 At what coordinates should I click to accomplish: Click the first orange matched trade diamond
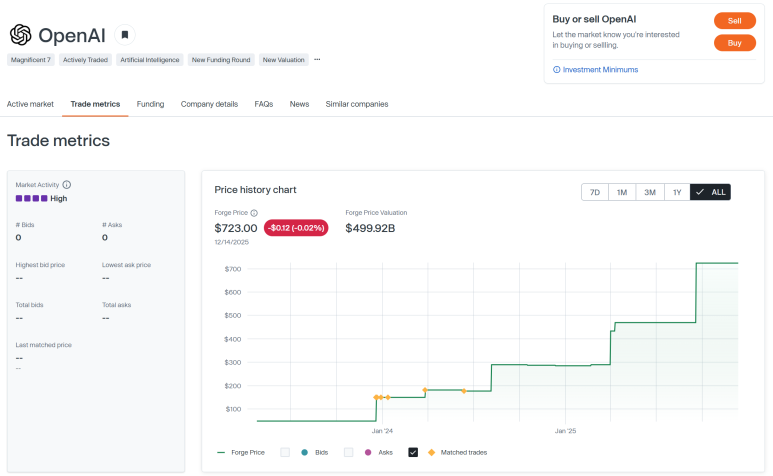(x=376, y=397)
